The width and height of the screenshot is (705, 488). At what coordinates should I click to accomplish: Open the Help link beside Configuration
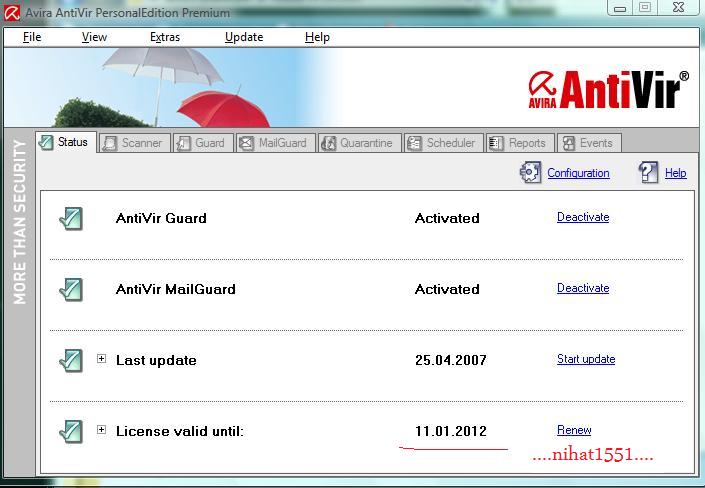tap(676, 173)
